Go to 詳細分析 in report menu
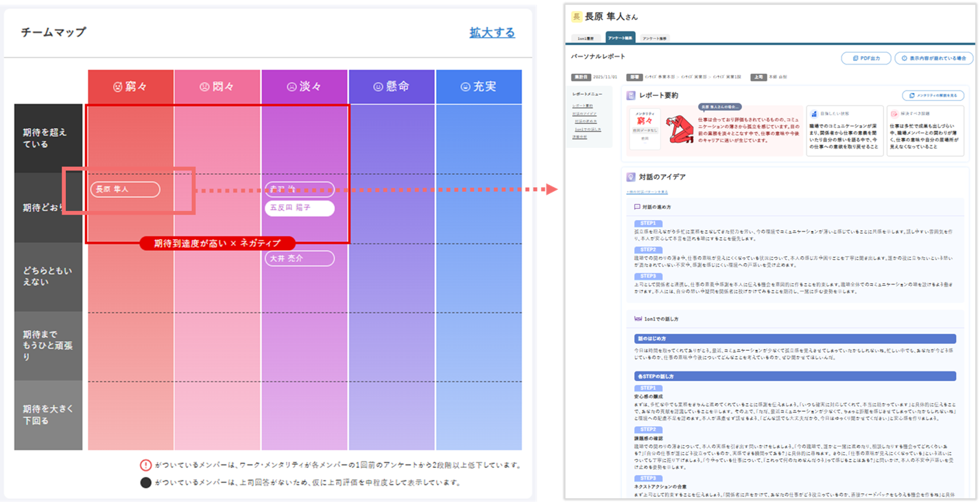Viewport: 980px width, 503px height. click(579, 137)
